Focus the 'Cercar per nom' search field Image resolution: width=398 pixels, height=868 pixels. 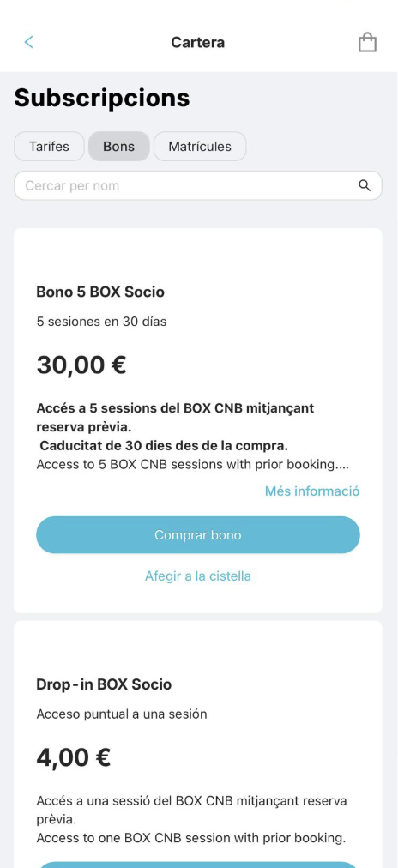click(x=198, y=185)
